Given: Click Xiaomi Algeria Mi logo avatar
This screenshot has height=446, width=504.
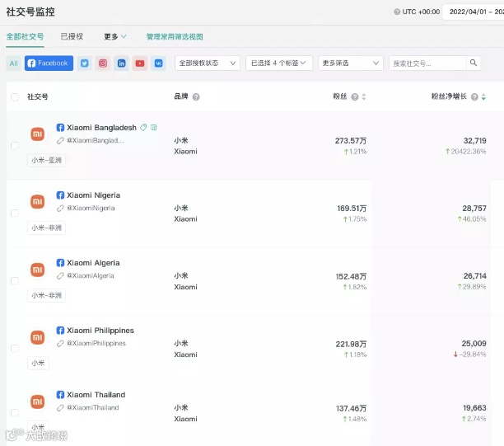Looking at the screenshot, I should [x=38, y=270].
